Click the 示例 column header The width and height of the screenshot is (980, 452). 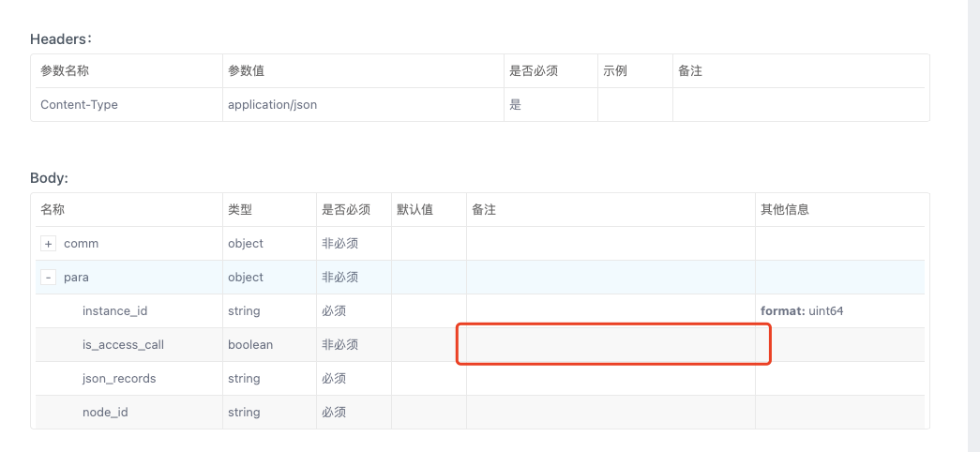[x=615, y=71]
